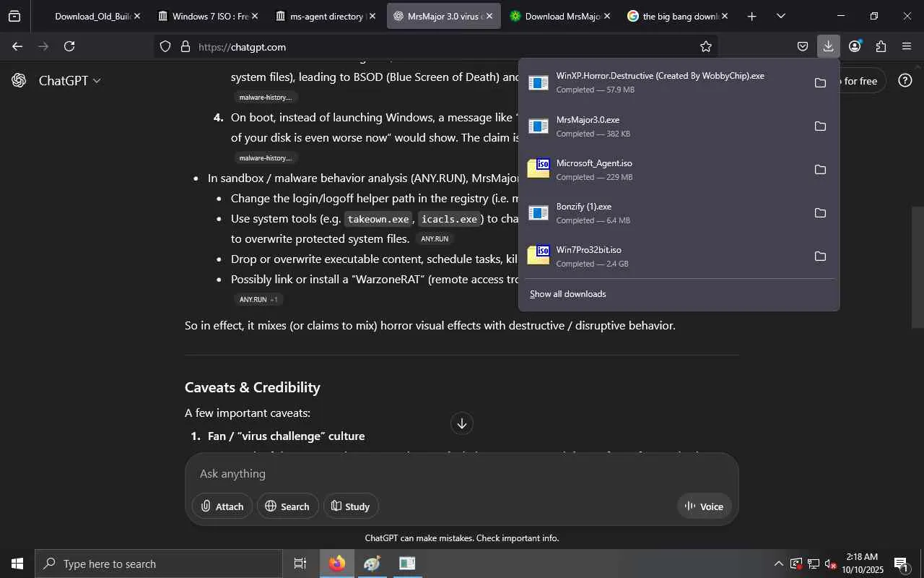Open the Bonzify (1).exe download entry
924x578 pixels.
pos(664,213)
